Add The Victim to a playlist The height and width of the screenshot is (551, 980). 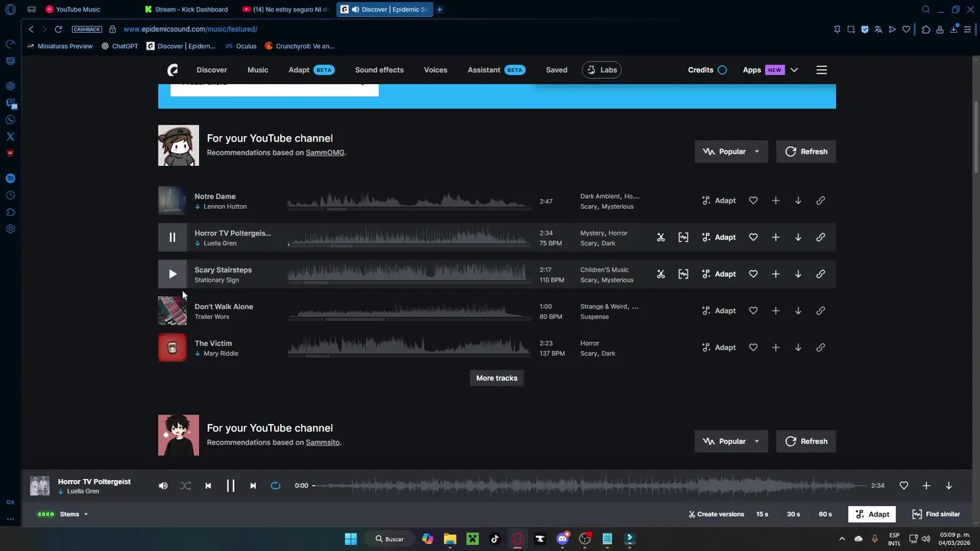click(776, 347)
